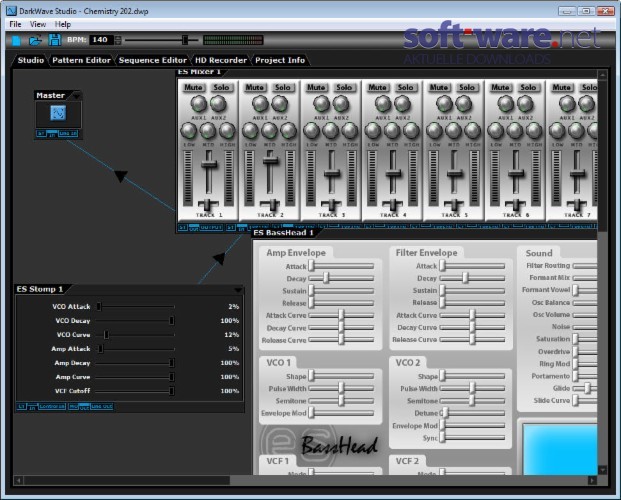Screen dimensions: 621x500
Task: Click the Track 1 LOW EQ knob
Action: (x=189, y=131)
